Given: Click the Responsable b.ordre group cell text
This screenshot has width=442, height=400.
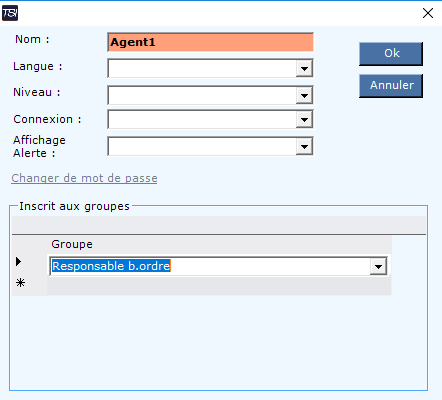Looking at the screenshot, I should [x=111, y=266].
